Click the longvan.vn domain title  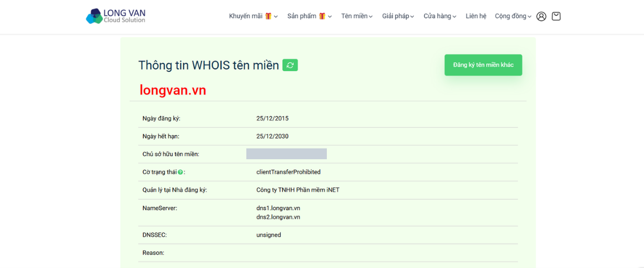tap(173, 90)
